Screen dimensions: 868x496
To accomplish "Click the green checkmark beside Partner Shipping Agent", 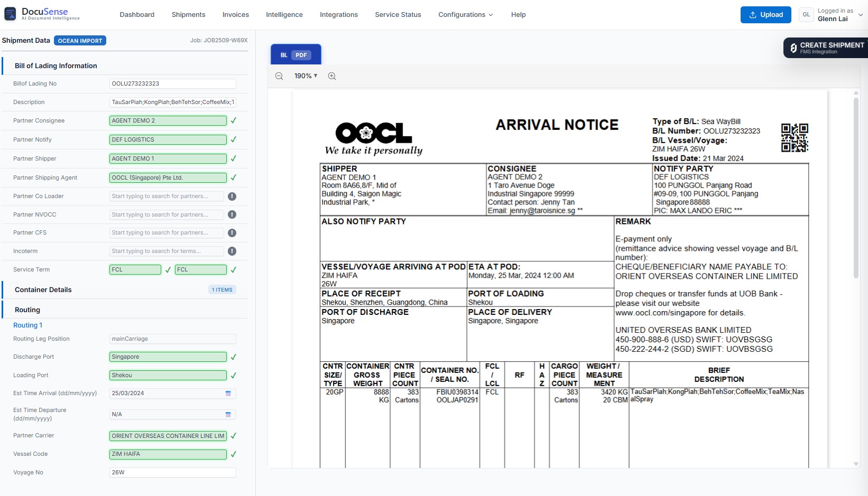I will (x=233, y=177).
